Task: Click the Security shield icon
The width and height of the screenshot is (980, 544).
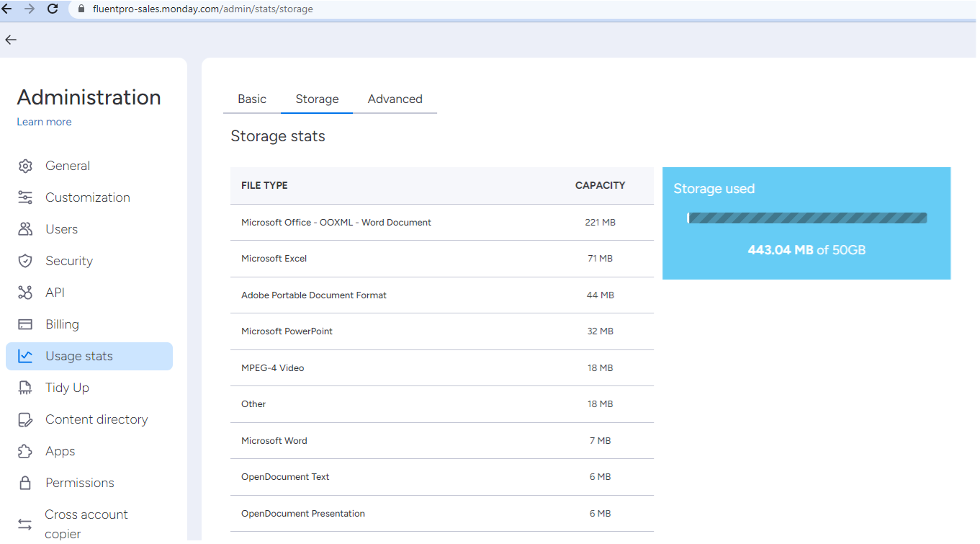Action: coord(25,260)
